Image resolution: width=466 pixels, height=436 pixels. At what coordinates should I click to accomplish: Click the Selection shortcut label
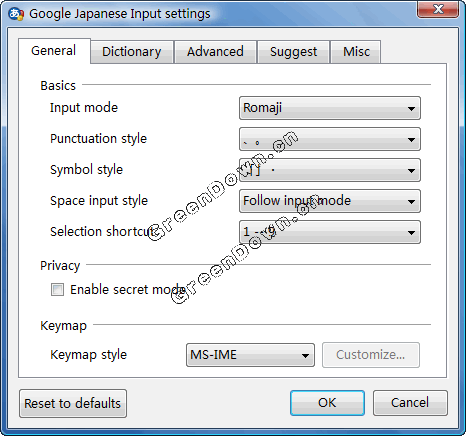click(x=102, y=232)
